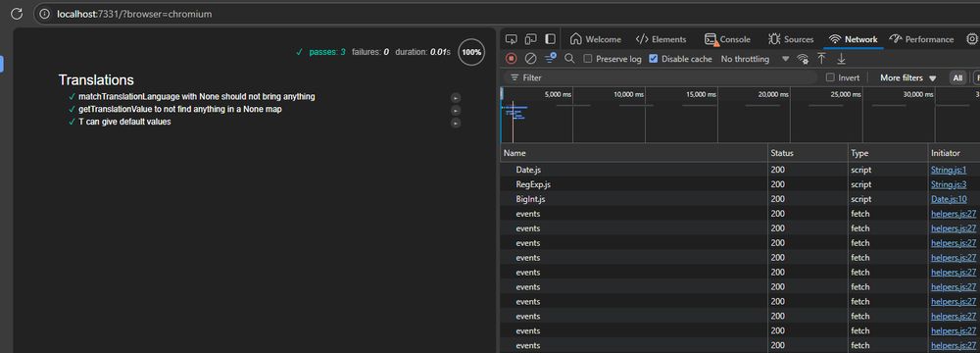
Task: Open the No throttling dropdown
Action: pos(755,59)
